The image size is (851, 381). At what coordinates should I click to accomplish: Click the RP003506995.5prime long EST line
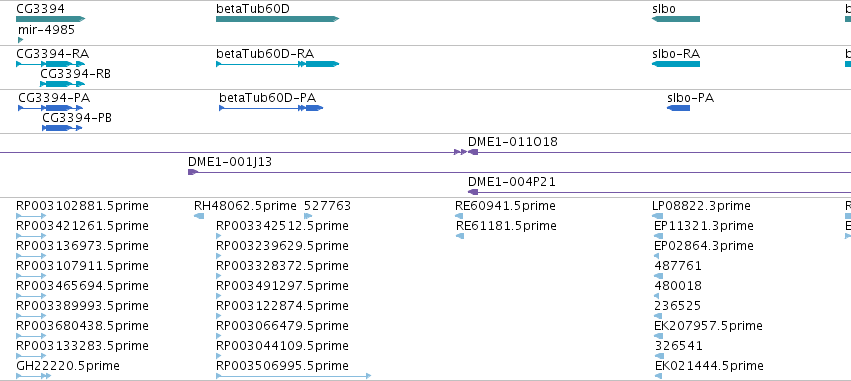point(293,376)
